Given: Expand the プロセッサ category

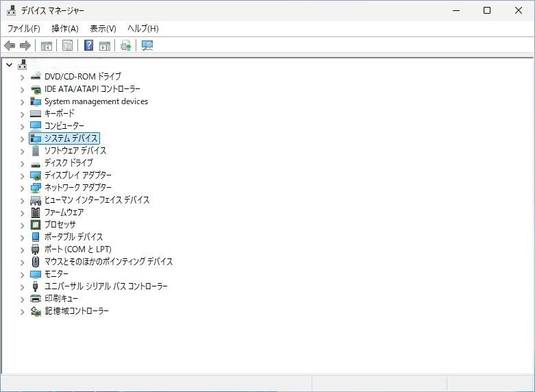Looking at the screenshot, I should click(22, 225).
